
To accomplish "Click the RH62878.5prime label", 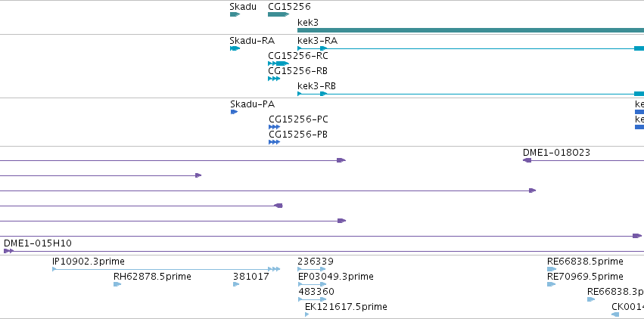I will [x=152, y=277].
